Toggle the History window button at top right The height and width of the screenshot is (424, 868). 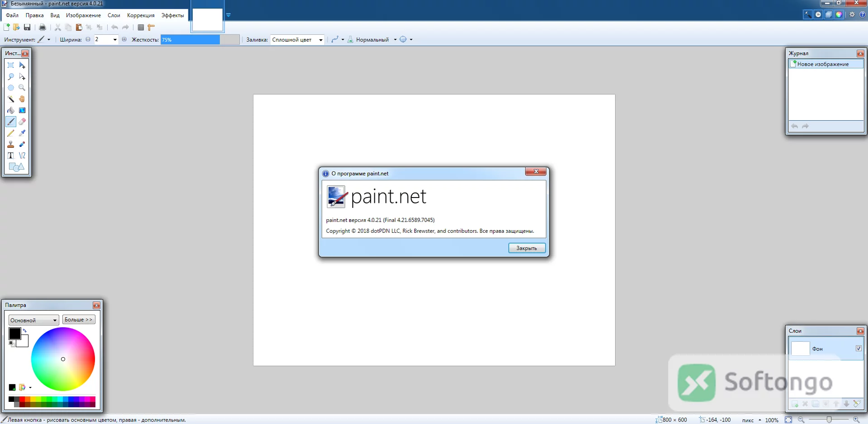coord(818,14)
